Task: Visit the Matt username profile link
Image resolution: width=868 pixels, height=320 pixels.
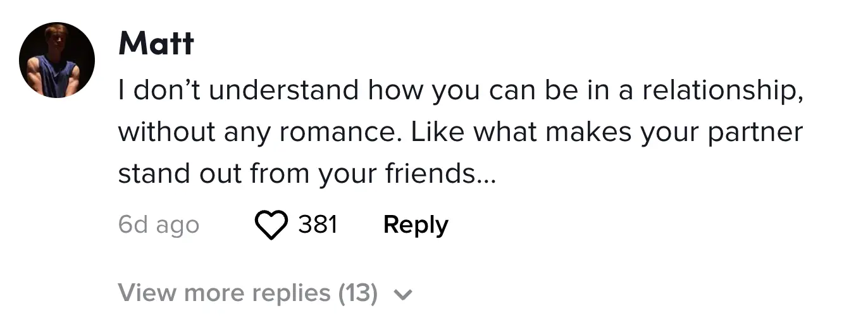Action: [x=156, y=44]
